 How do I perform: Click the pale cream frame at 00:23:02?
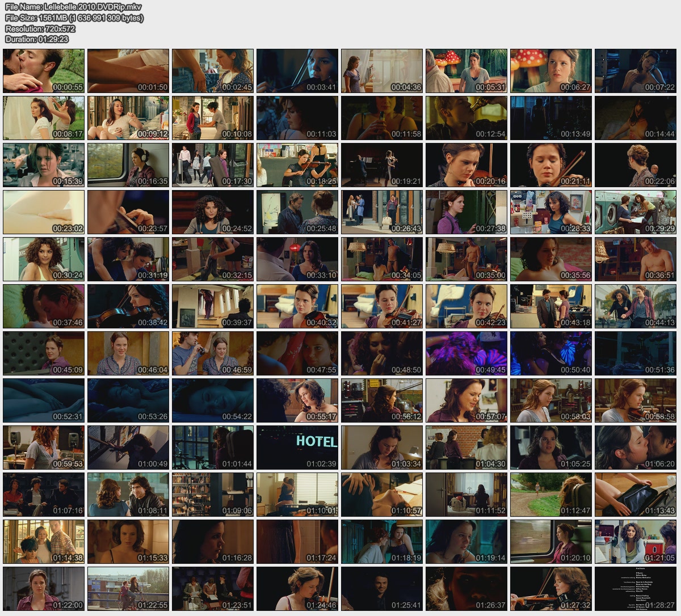[x=44, y=212]
